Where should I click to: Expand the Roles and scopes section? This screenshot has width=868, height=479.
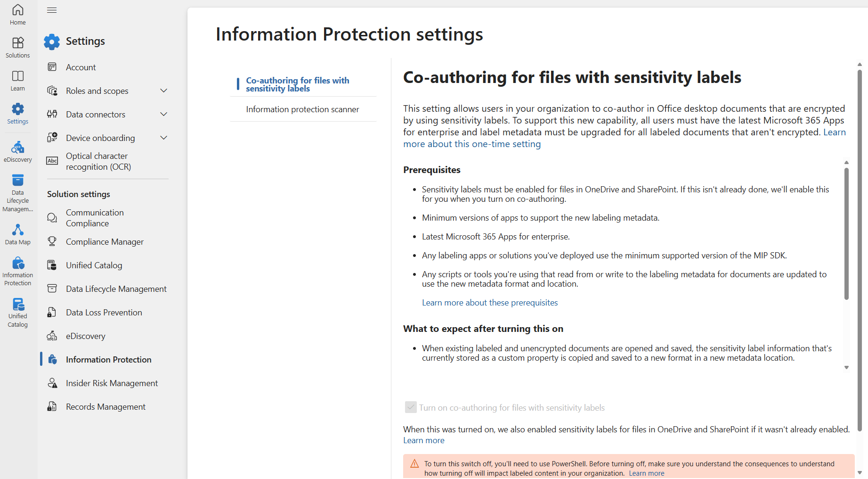(163, 91)
